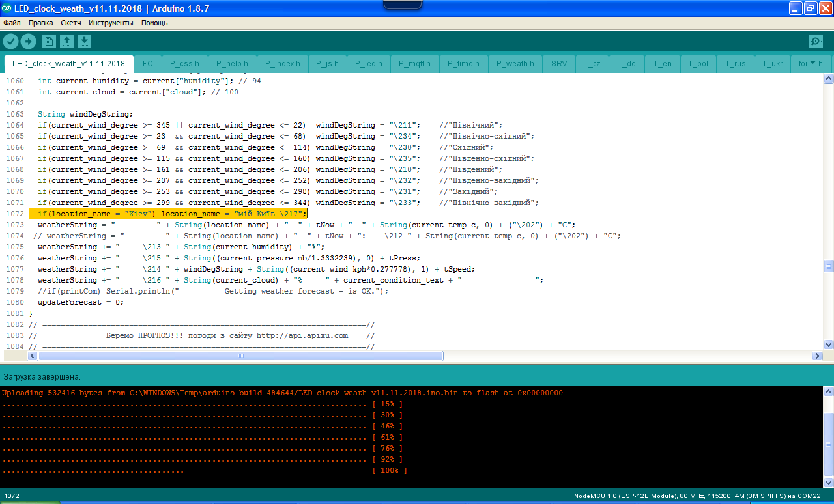Save the sketch with the down-arrow icon

pyautogui.click(x=84, y=42)
